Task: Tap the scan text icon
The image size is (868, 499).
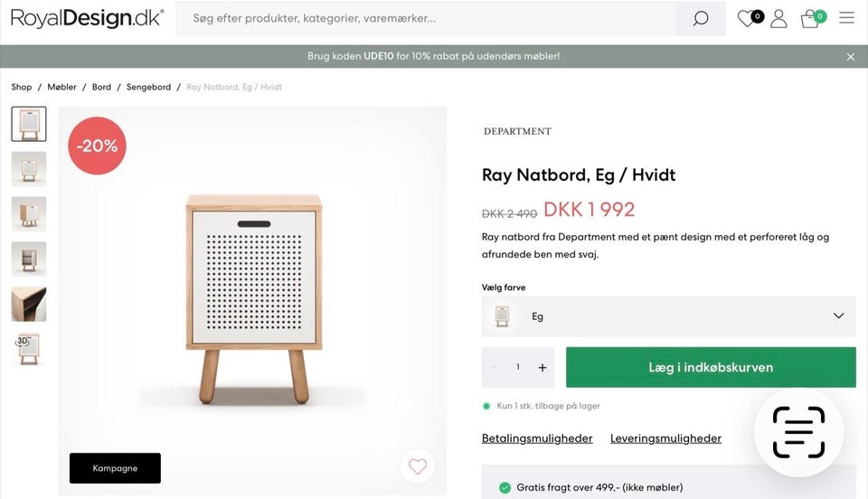Action: coord(798,432)
